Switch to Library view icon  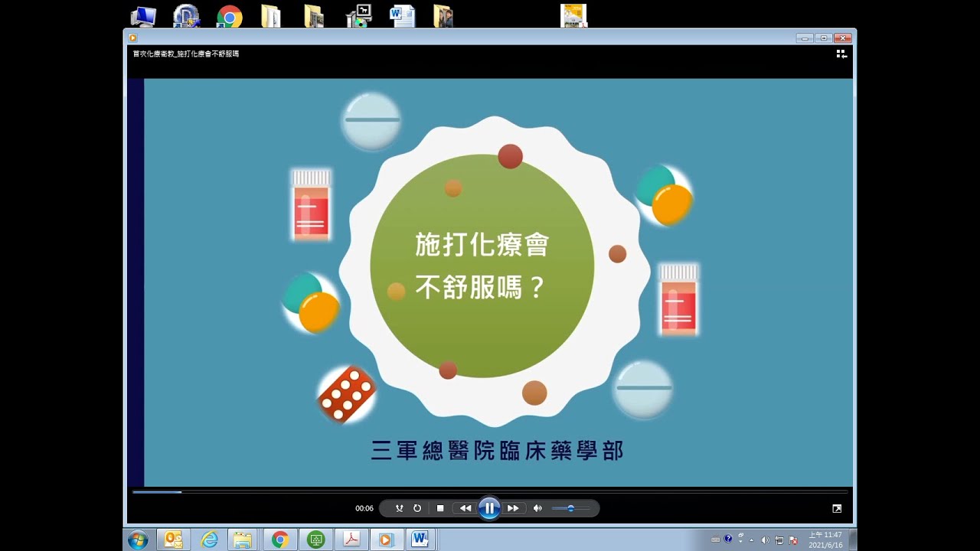point(841,54)
